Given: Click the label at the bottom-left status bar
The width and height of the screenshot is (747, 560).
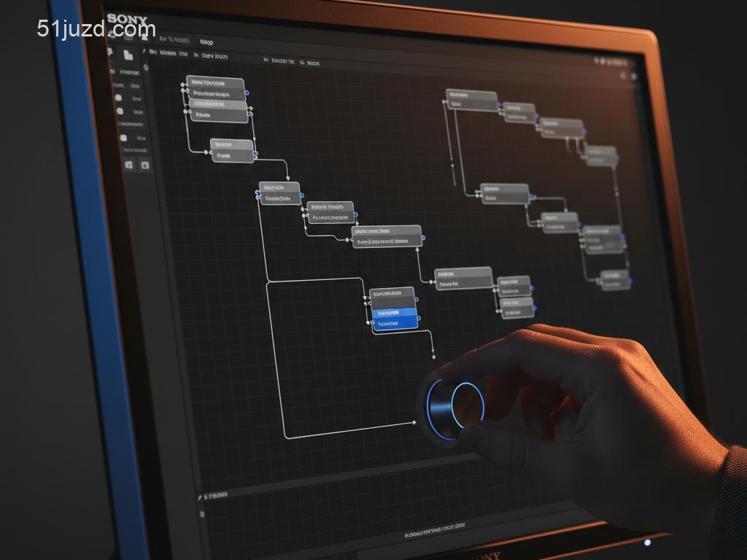Looking at the screenshot, I should (216, 495).
